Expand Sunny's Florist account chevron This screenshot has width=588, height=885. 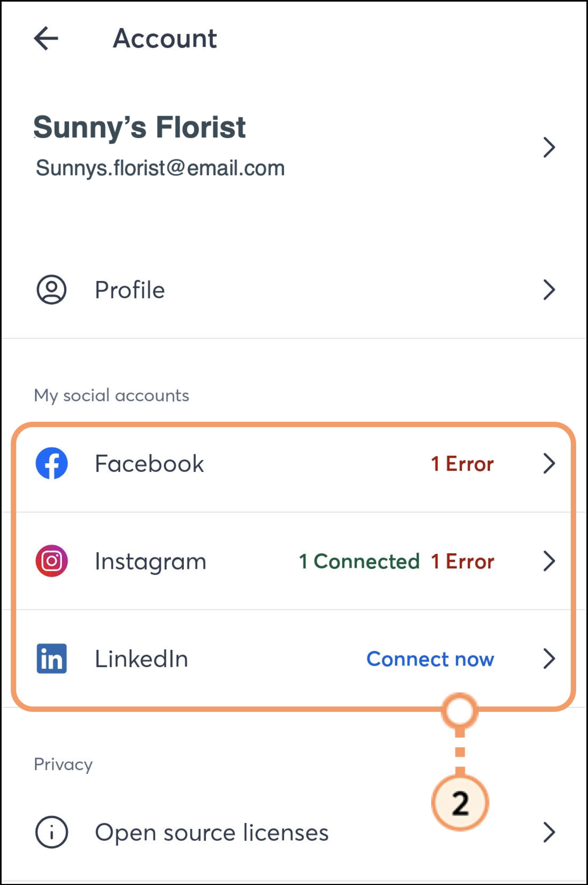tap(549, 147)
